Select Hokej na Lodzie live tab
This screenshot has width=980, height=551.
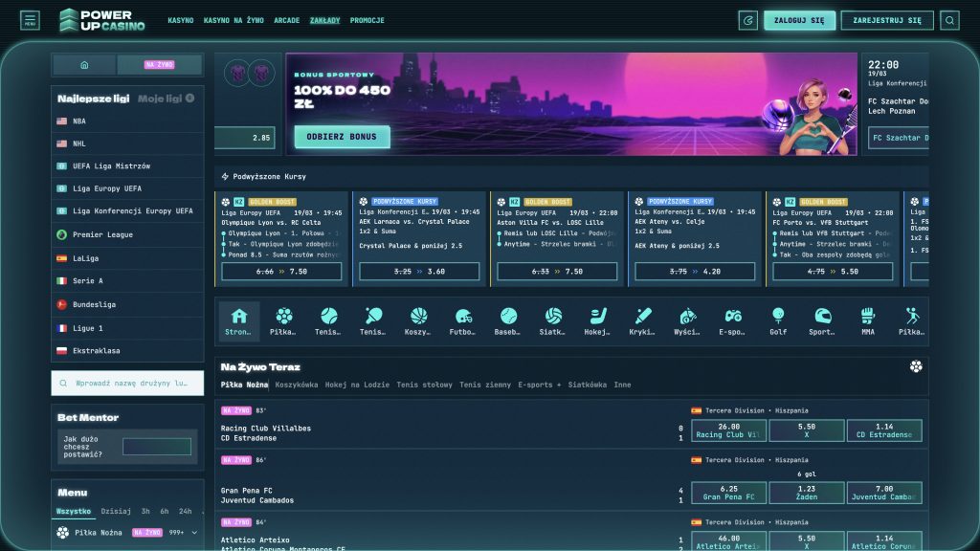(357, 385)
